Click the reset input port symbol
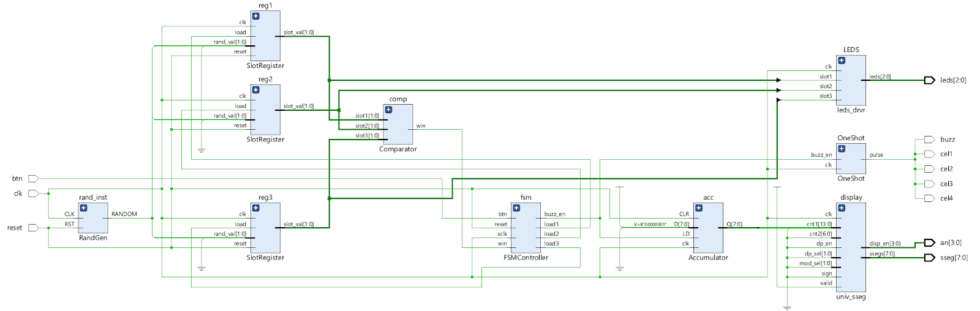The image size is (980, 311). tap(33, 228)
